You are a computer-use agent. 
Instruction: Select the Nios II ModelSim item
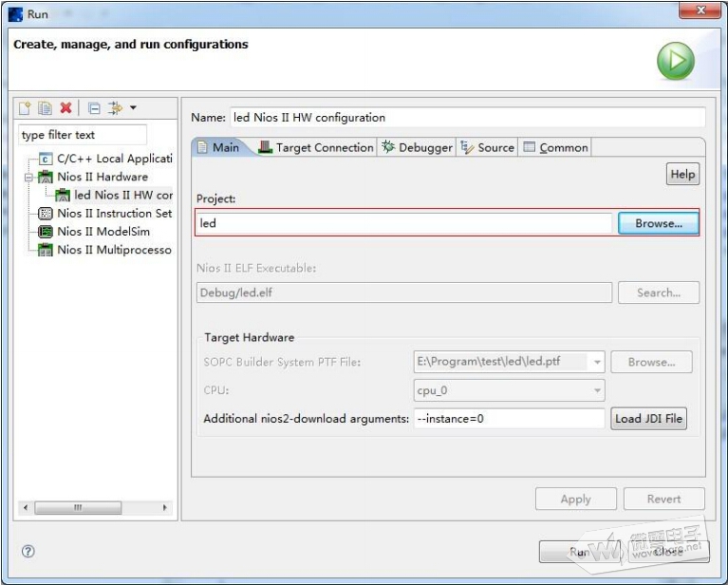click(103, 232)
